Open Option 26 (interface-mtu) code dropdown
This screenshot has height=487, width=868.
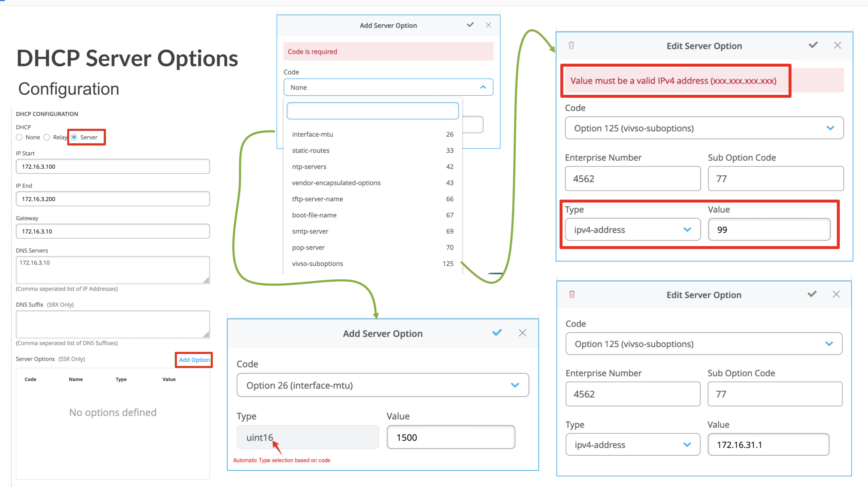coord(383,385)
